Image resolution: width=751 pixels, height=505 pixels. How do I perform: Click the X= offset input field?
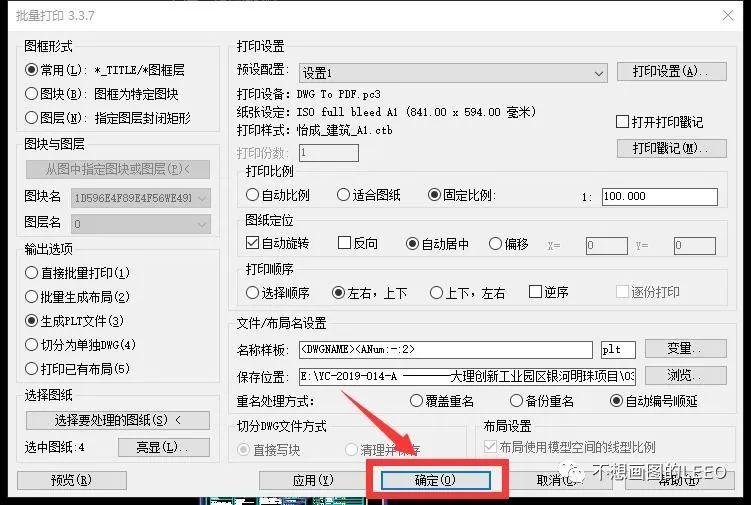tap(606, 246)
